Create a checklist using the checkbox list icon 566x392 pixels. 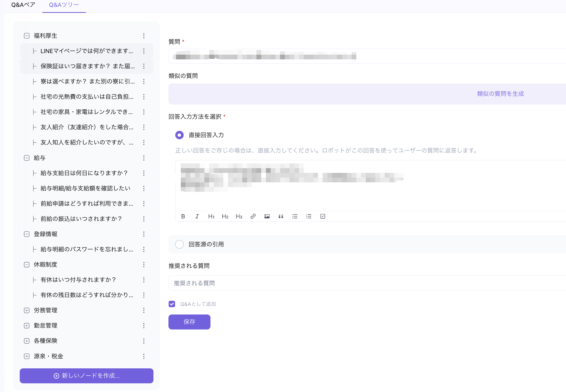[x=323, y=216]
